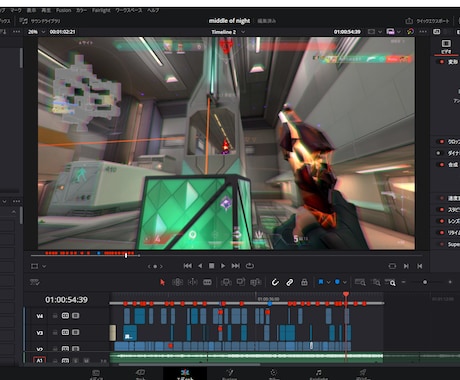Switch to the Edit page tab
Viewport: 460px width, 380px height.
(185, 374)
